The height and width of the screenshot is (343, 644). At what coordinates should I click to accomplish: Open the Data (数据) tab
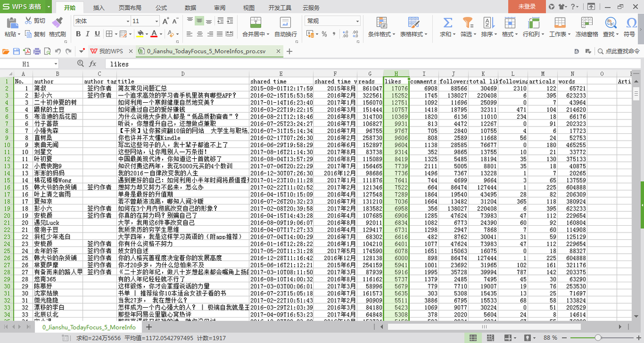(190, 8)
